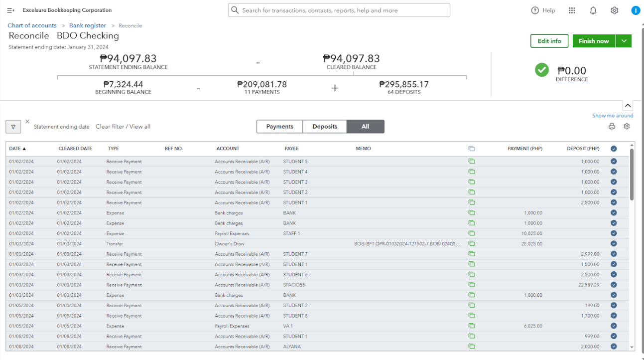The image size is (644, 360).
Task: Open table column settings gear
Action: coord(627,127)
